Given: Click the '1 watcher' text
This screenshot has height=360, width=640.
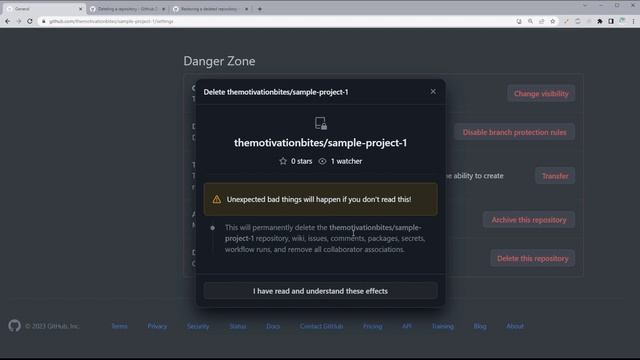Looking at the screenshot, I should point(346,161).
